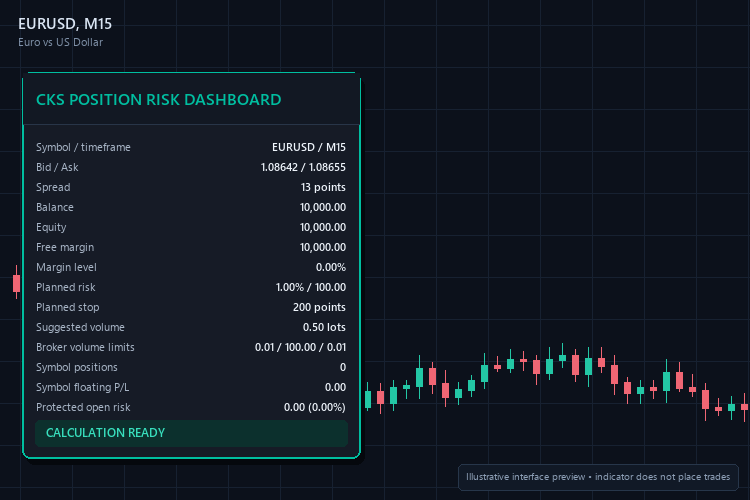Viewport: 750px width, 500px height.
Task: Select the 'Symbol / timeframe' label
Action: 83,147
